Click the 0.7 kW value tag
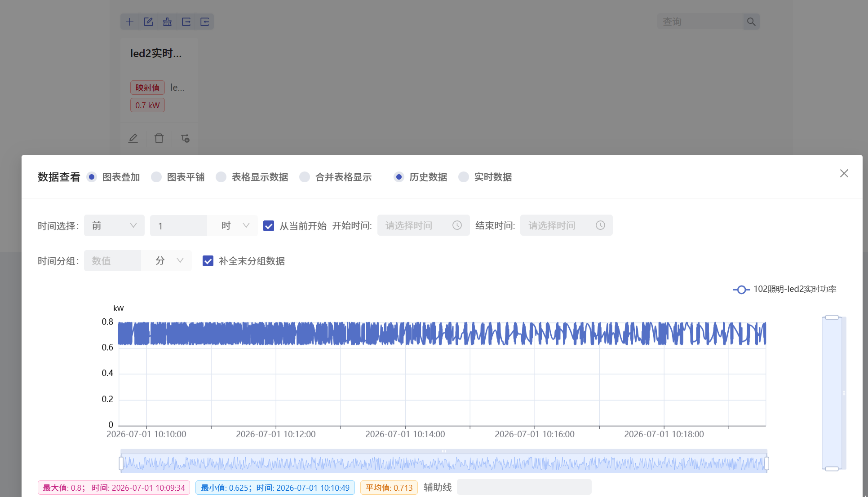This screenshot has width=868, height=497. pyautogui.click(x=147, y=105)
